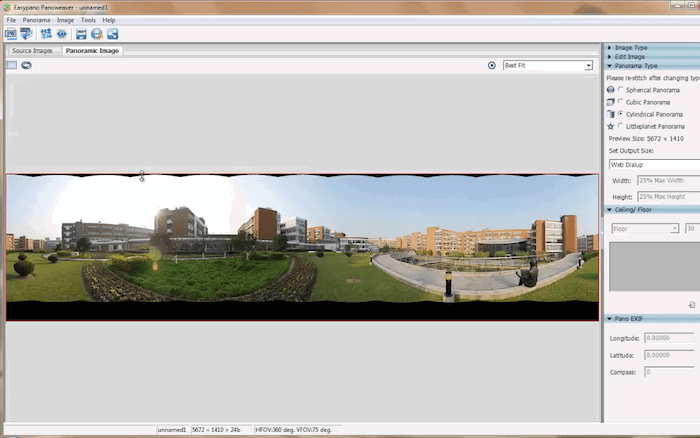Image resolution: width=700 pixels, height=438 pixels.
Task: Click the floppy disk save icon
Action: (x=81, y=33)
